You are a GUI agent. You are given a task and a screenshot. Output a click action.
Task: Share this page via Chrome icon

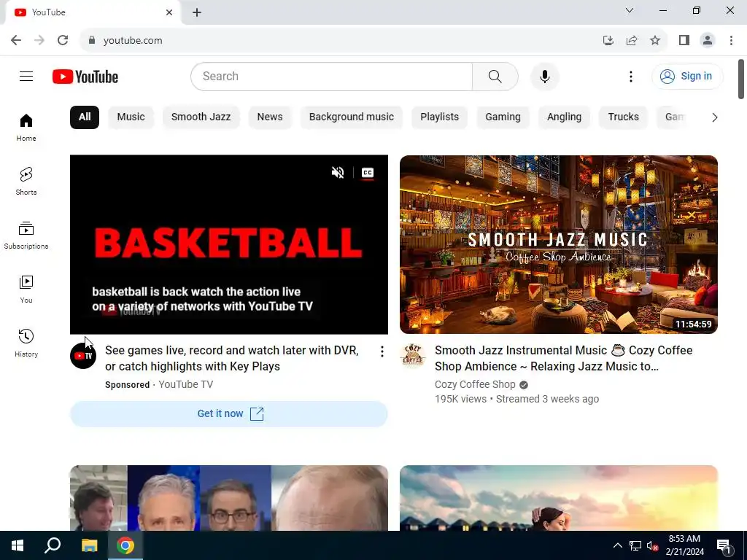[632, 41]
